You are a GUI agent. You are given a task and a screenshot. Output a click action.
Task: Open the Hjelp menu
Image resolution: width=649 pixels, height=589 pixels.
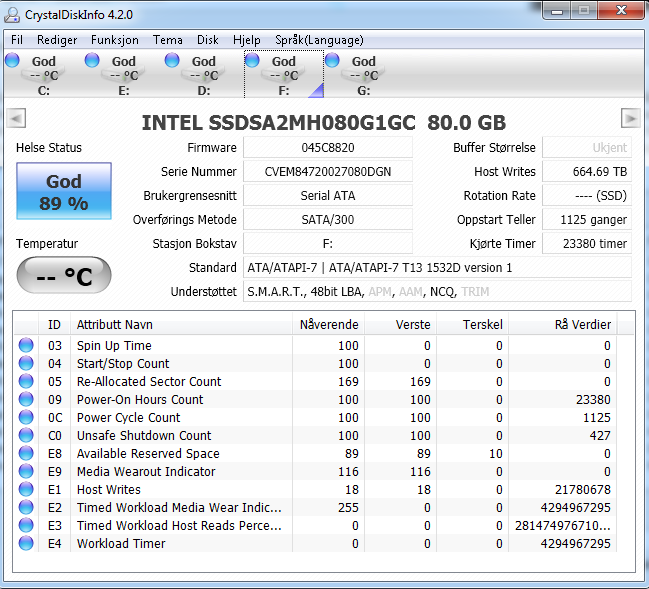point(247,40)
